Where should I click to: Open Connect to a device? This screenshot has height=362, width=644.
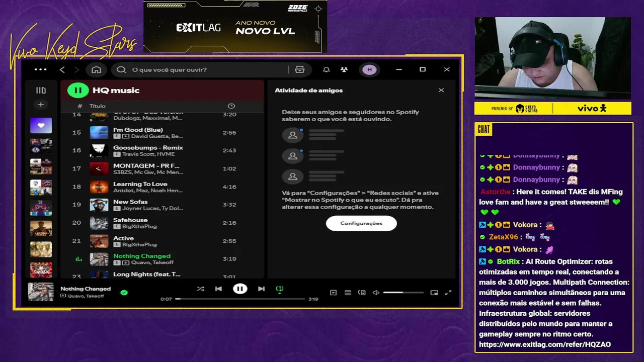click(361, 293)
